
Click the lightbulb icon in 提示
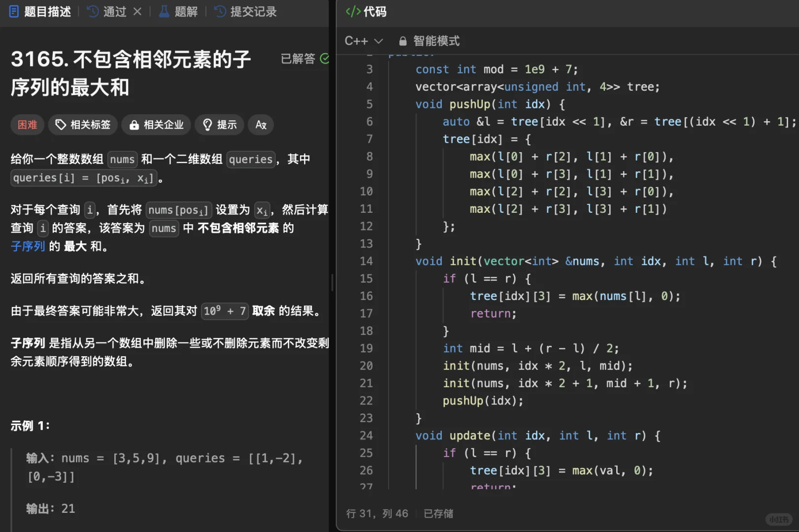tap(207, 125)
